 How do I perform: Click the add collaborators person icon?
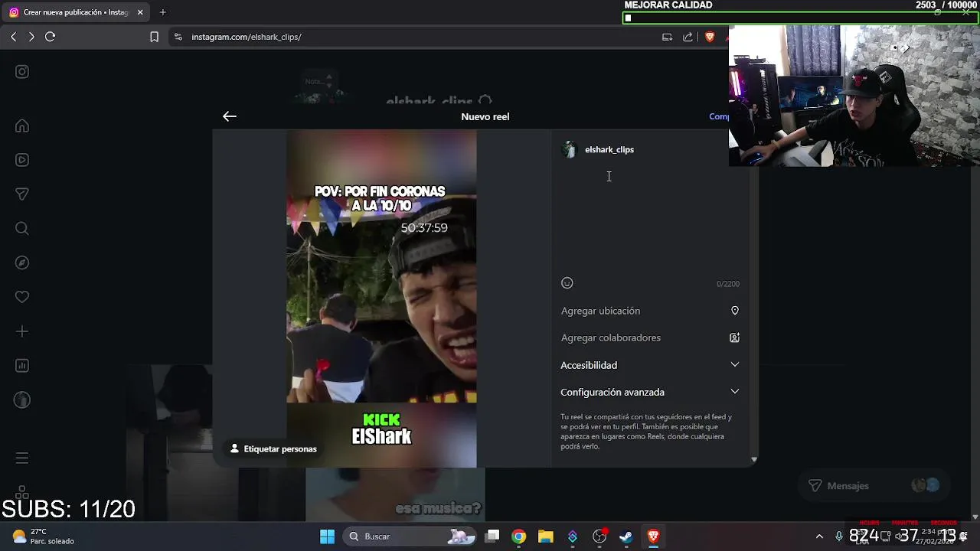(735, 337)
